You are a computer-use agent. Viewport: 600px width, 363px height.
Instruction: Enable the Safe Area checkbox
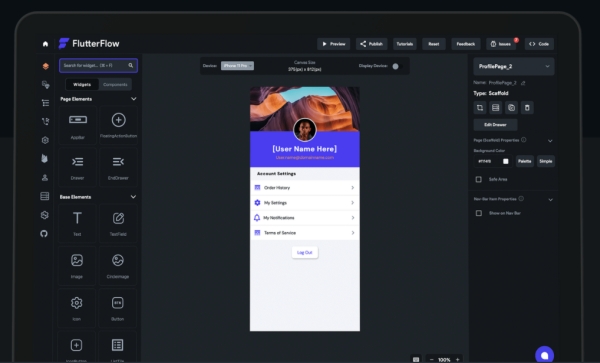(x=478, y=179)
